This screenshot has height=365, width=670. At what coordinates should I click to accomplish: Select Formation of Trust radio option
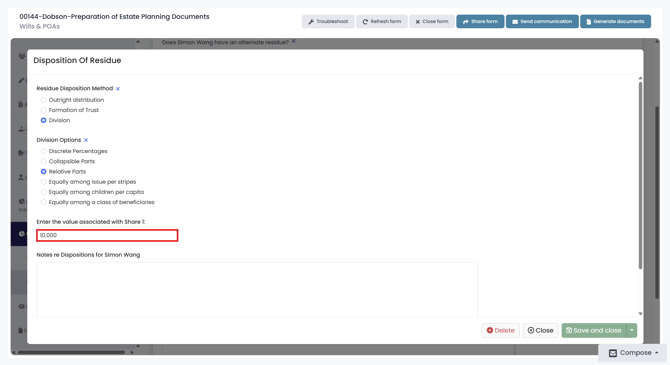44,110
